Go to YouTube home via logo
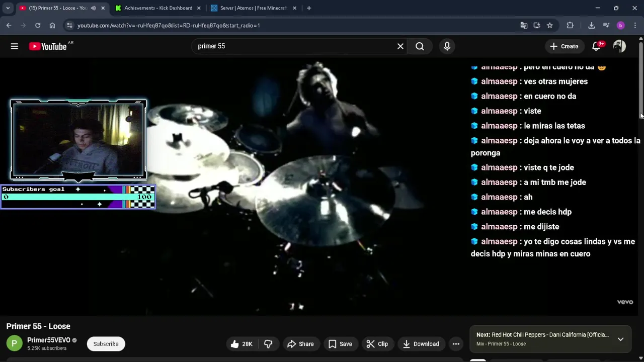This screenshot has width=644, height=362. (x=48, y=46)
